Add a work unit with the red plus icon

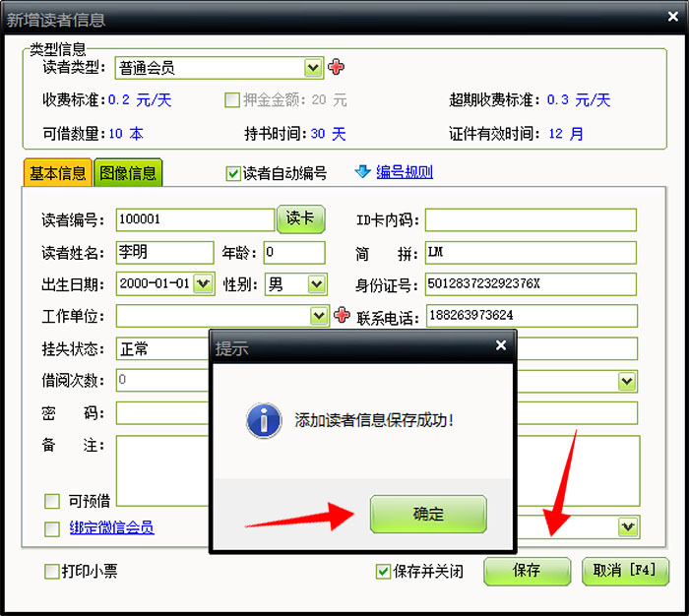click(x=342, y=315)
